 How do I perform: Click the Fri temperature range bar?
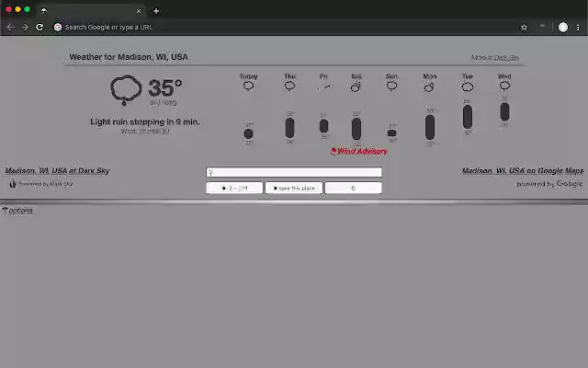[324, 126]
